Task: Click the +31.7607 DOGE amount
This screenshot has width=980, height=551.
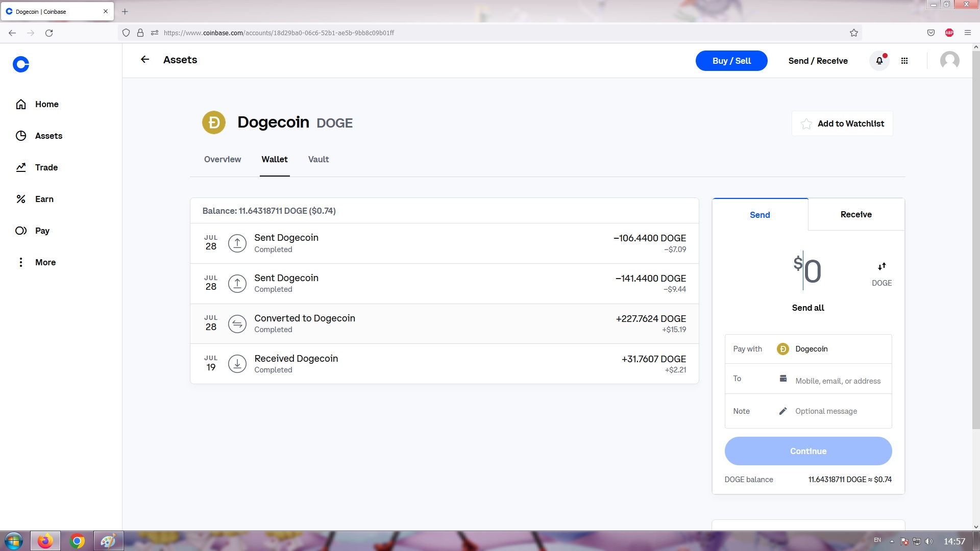Action: [654, 359]
